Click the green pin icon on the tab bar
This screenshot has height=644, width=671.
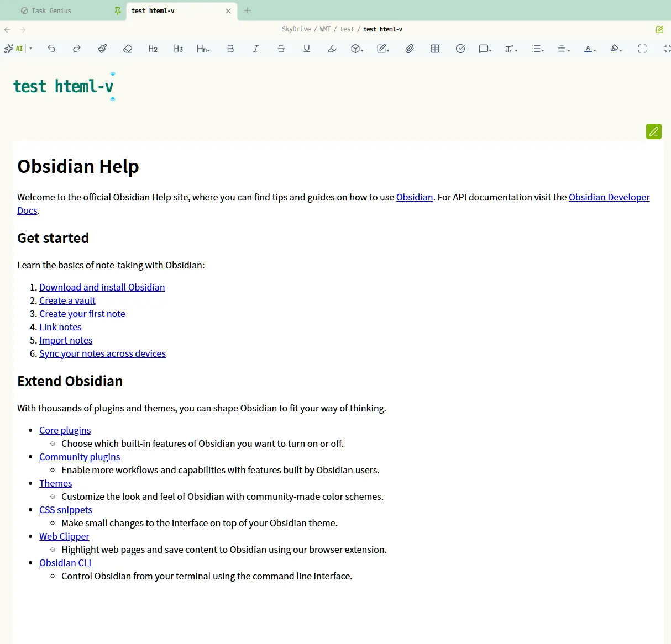tap(117, 10)
